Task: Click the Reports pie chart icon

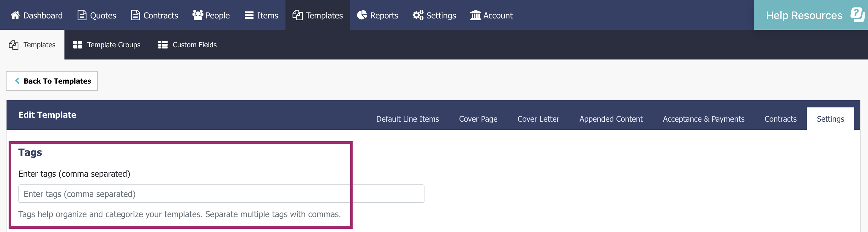Action: coord(362,15)
